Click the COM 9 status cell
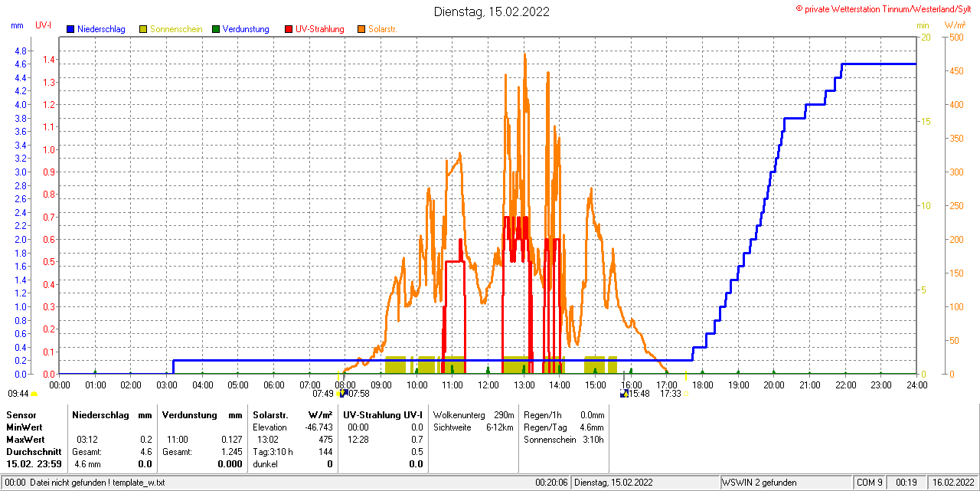Viewport: 980px width, 491px height. pyautogui.click(x=870, y=483)
